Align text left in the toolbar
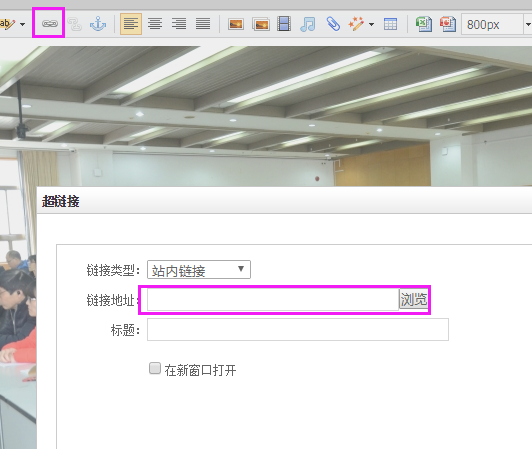Screen dimensions: 532x449 point(131,24)
